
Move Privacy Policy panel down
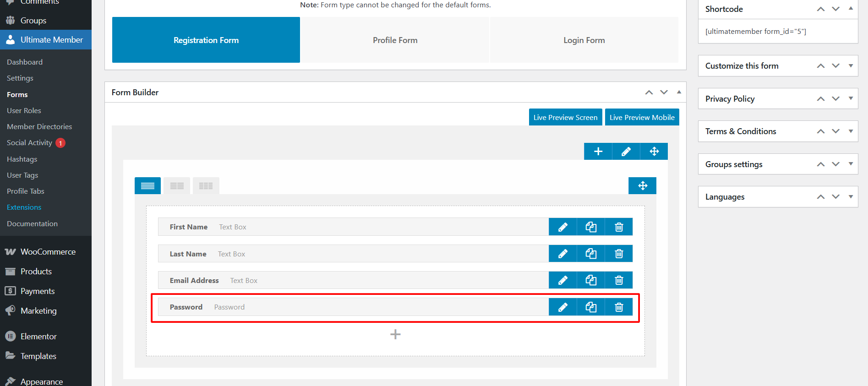pyautogui.click(x=835, y=99)
